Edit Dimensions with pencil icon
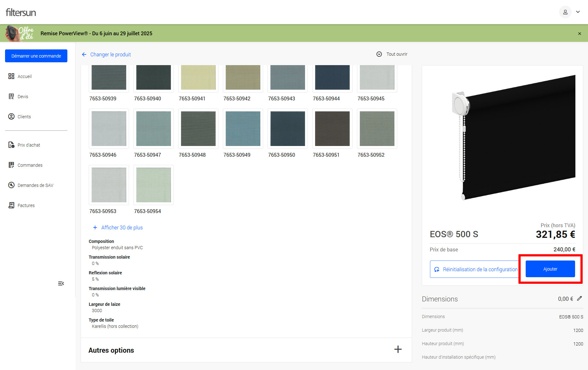The height and width of the screenshot is (370, 588). click(580, 299)
